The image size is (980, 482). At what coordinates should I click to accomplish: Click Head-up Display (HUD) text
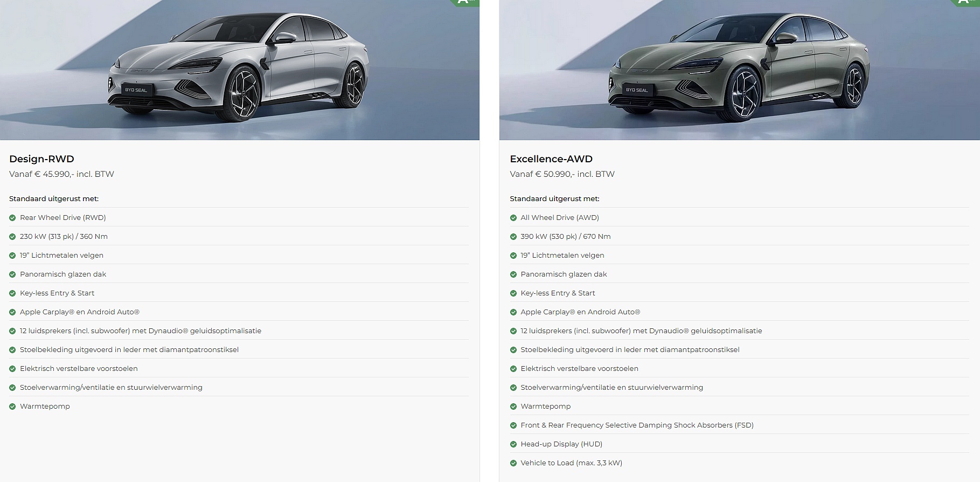pos(561,444)
